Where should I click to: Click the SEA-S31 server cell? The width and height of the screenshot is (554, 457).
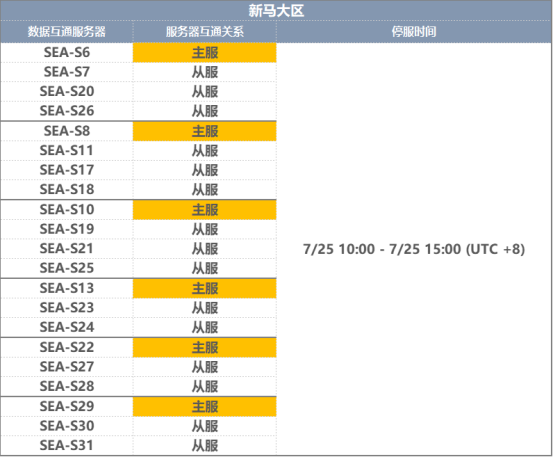coord(67,445)
